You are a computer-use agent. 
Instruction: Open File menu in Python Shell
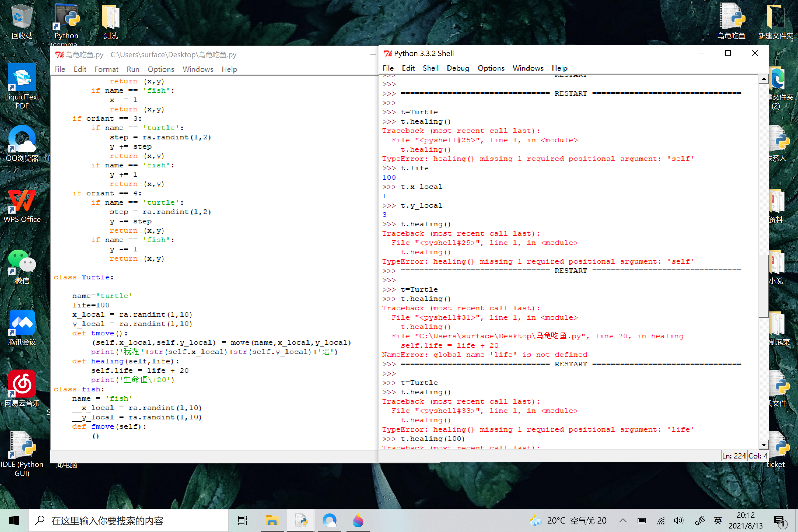click(x=388, y=68)
